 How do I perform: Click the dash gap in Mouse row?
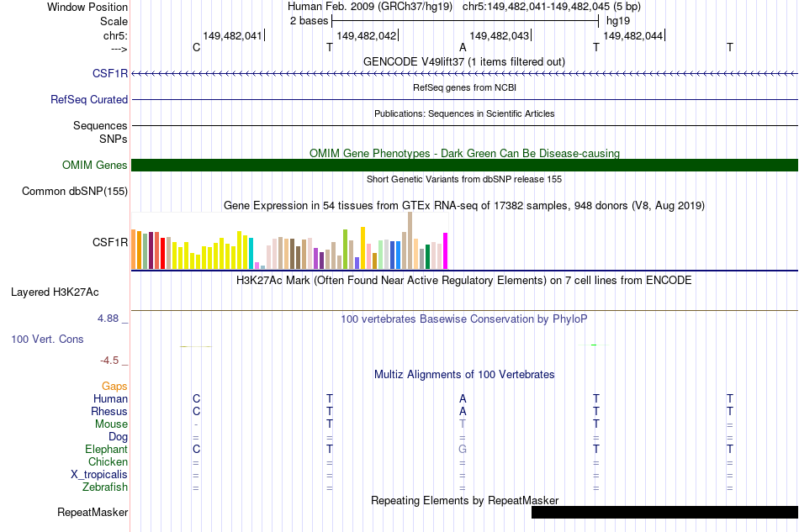click(x=196, y=424)
